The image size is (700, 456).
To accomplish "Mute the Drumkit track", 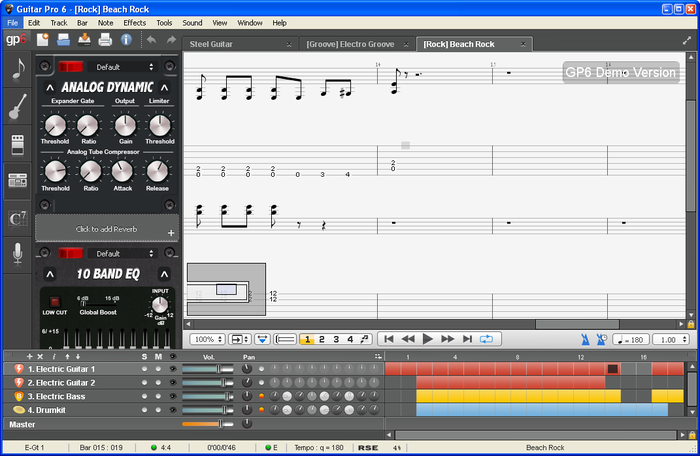I will (x=158, y=410).
